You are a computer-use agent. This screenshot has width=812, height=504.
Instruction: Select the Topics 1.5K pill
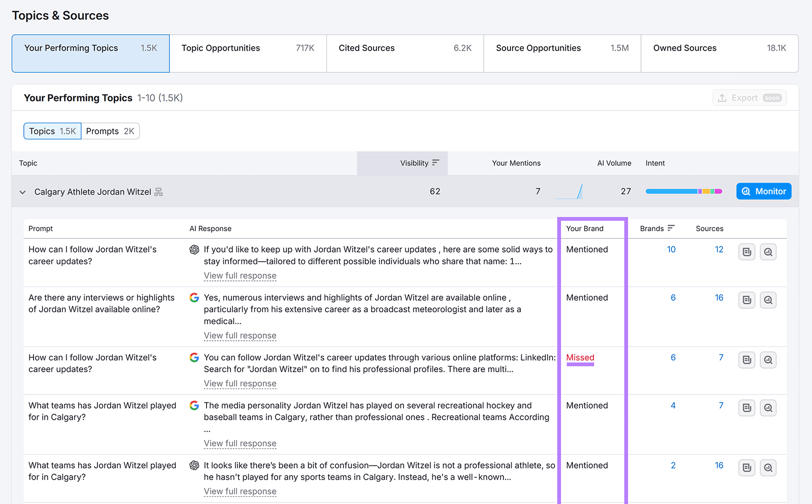tap(52, 131)
